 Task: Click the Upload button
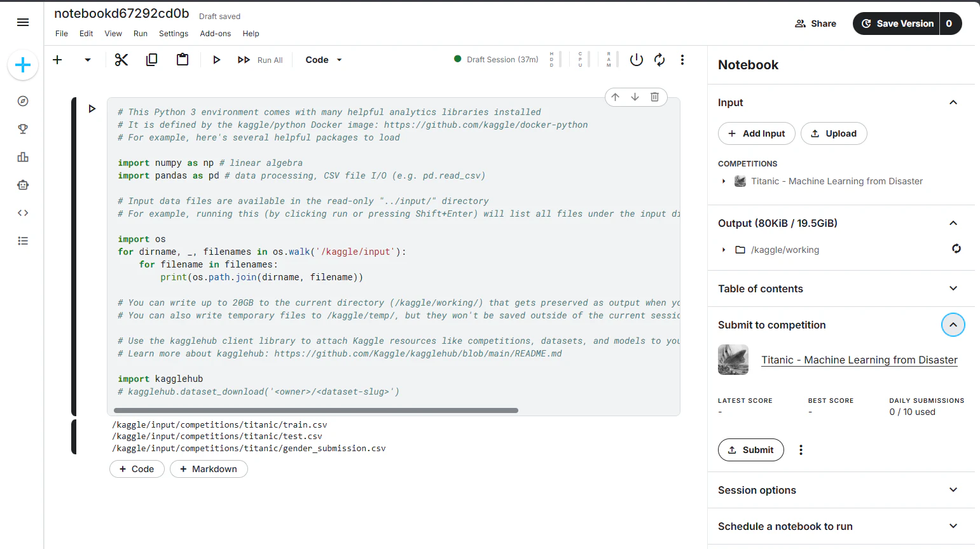click(x=834, y=133)
